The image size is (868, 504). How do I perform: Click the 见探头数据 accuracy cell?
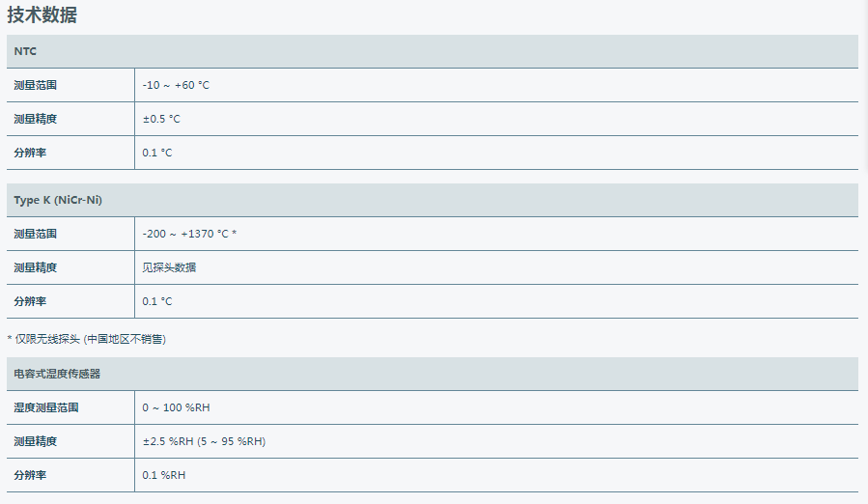[169, 267]
